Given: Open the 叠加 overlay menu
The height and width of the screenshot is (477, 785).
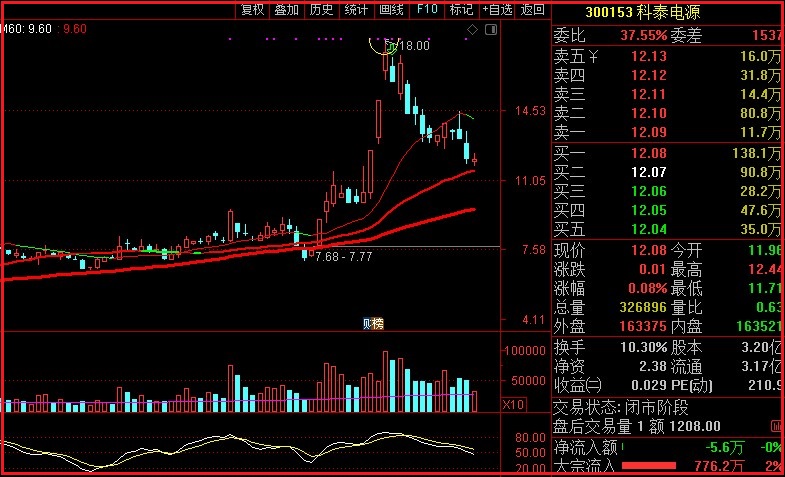Looking at the screenshot, I should 286,10.
